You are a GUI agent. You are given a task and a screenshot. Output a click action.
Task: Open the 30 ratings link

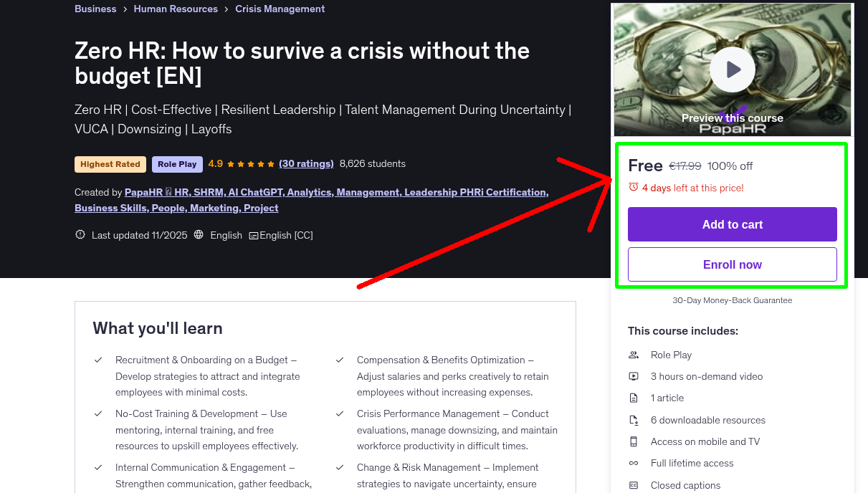[x=306, y=163]
